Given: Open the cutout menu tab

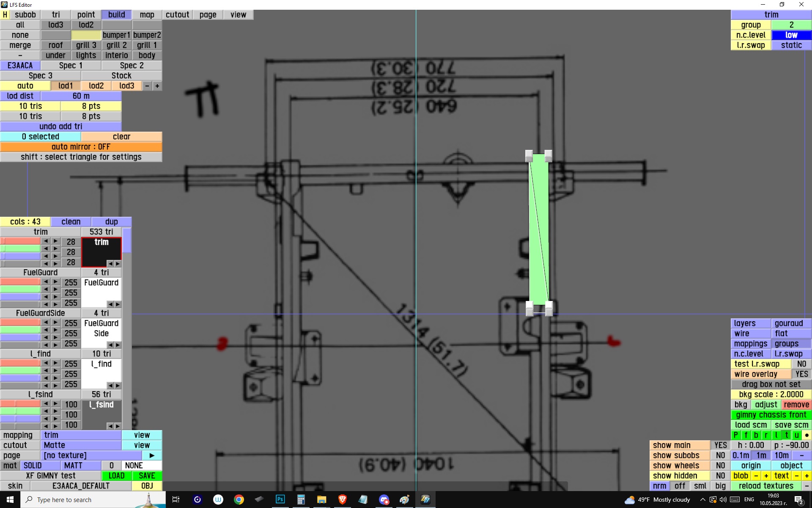Looking at the screenshot, I should coord(177,14).
